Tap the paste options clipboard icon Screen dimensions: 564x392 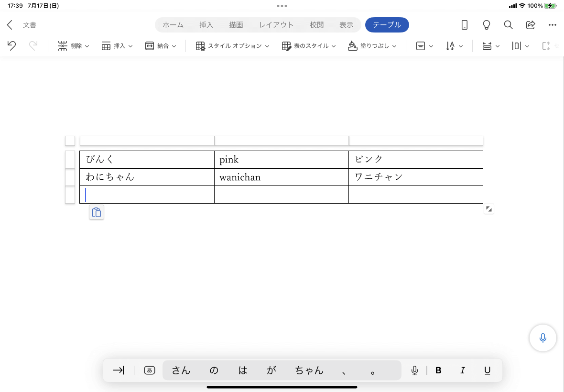(97, 212)
